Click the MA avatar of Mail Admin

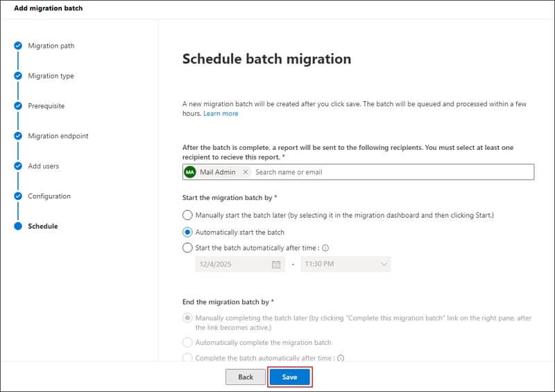point(190,172)
